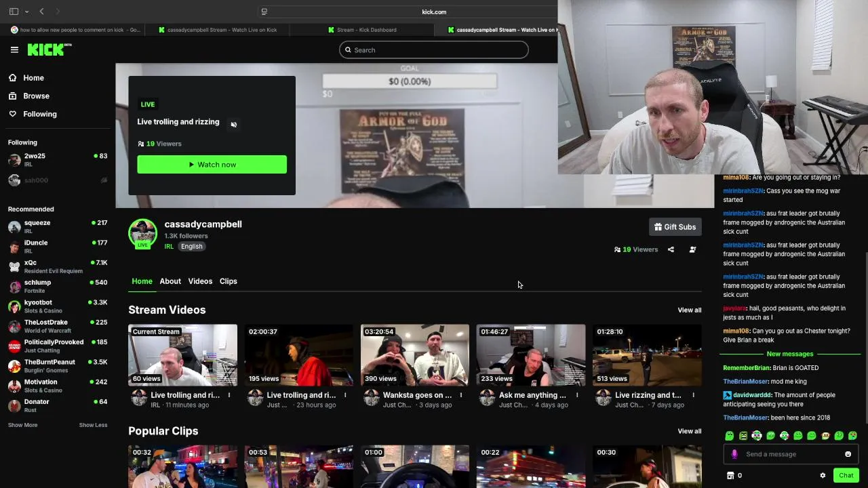This screenshot has height=488, width=868.
Task: Switch to first cassadycampbell Stream tab
Action: (217, 30)
